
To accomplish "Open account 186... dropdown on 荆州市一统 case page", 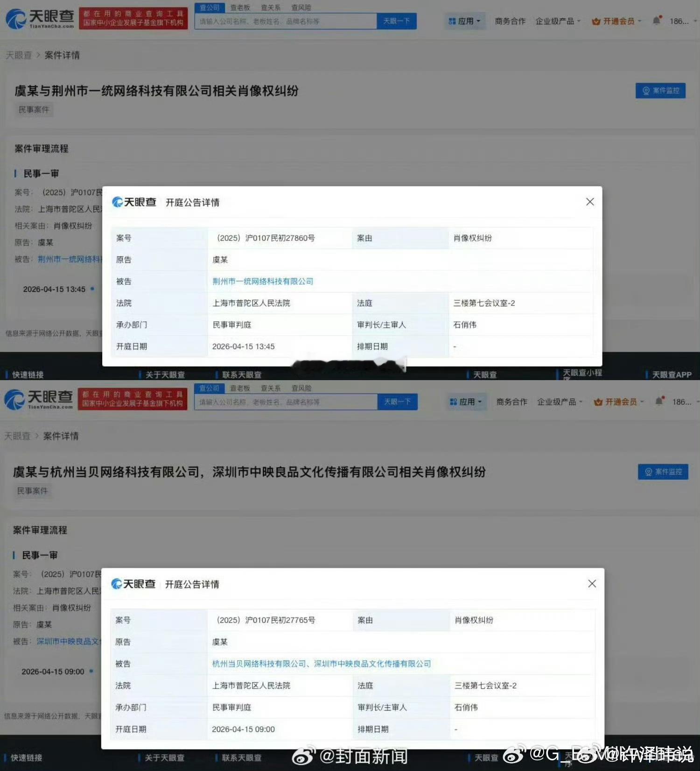I will coord(683,21).
